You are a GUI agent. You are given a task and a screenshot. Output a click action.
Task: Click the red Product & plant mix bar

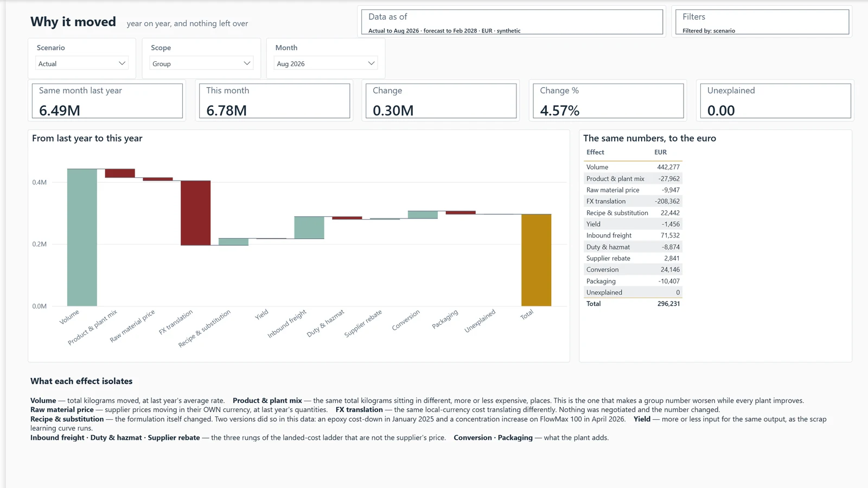click(x=120, y=174)
